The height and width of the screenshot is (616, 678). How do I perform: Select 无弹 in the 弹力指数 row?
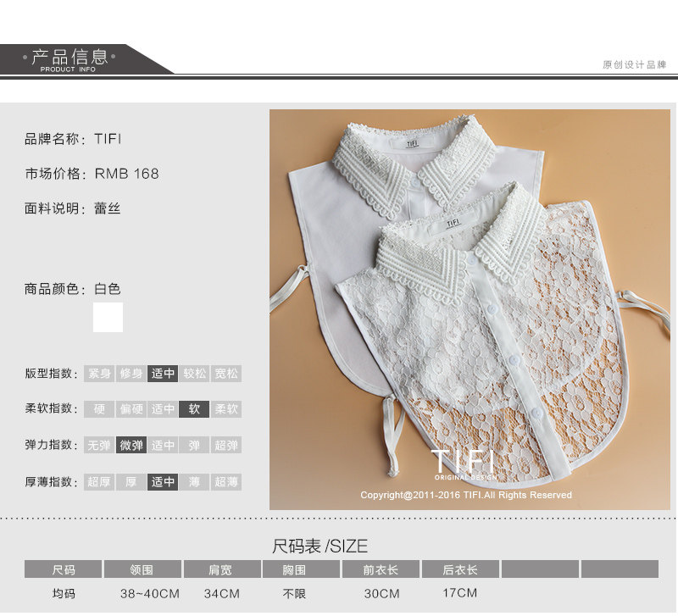(x=99, y=445)
